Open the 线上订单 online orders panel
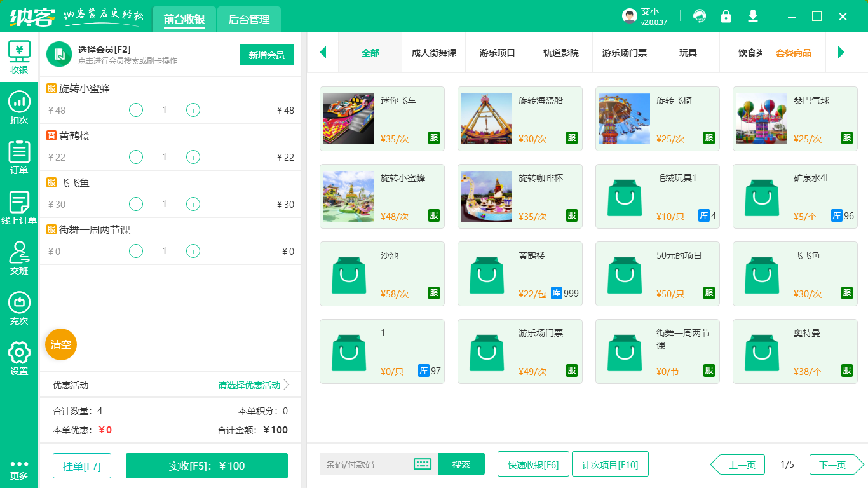The height and width of the screenshot is (488, 868). click(19, 207)
